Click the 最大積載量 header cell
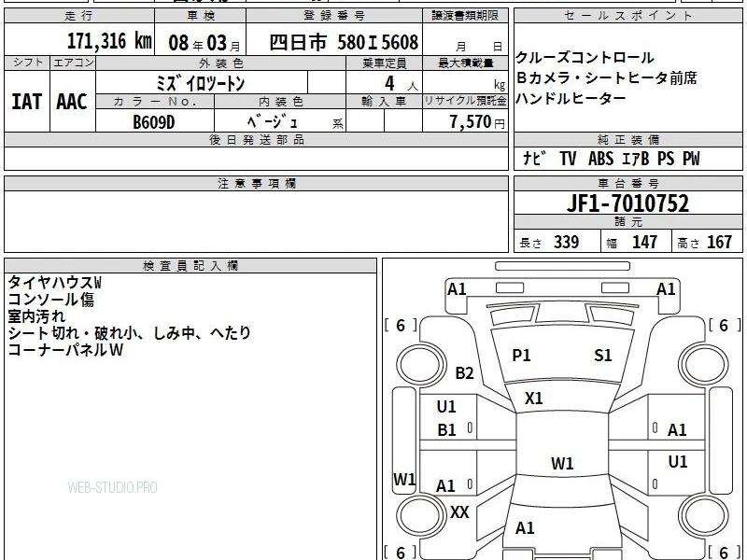This screenshot has height=560, width=747. [465, 63]
